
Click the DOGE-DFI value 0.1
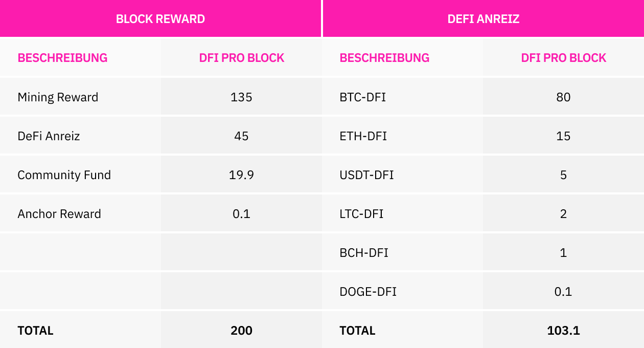coord(563,292)
